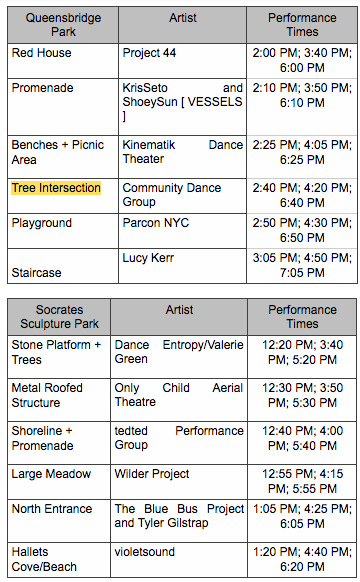Click the highlighted Tree Intersection cell
The image size is (360, 582).
[63, 196]
